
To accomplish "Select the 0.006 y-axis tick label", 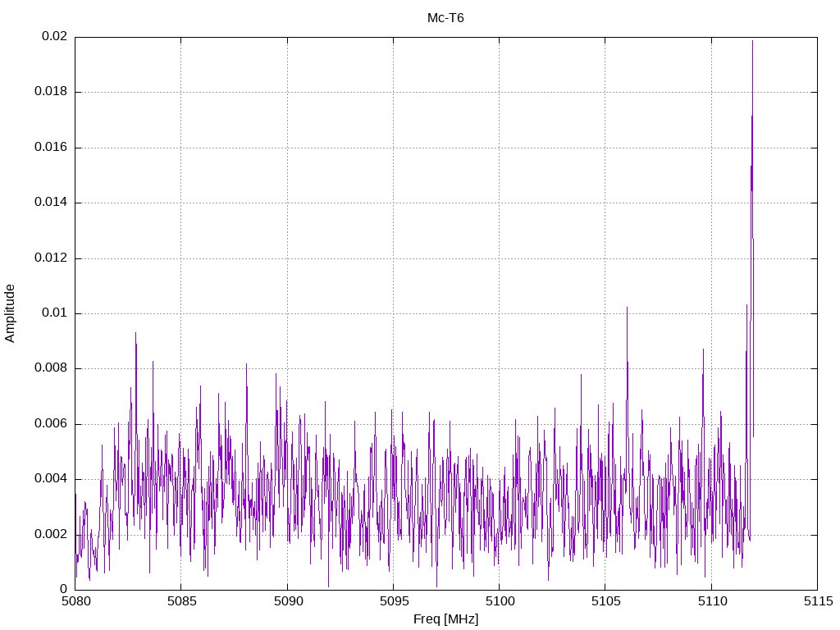I will coord(51,424).
